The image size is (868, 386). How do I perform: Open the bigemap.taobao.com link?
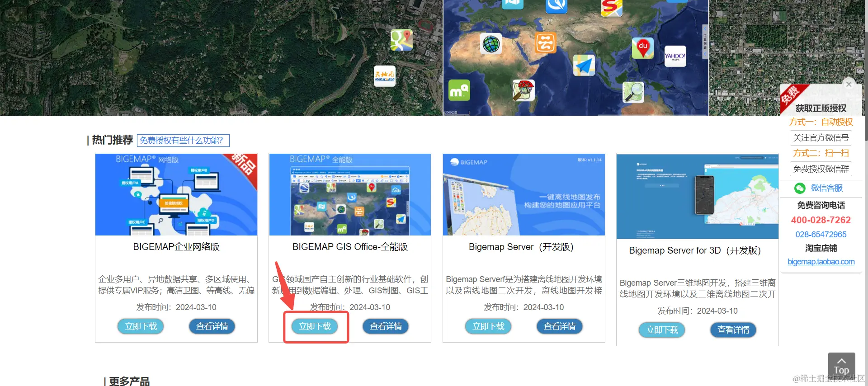[x=821, y=262]
